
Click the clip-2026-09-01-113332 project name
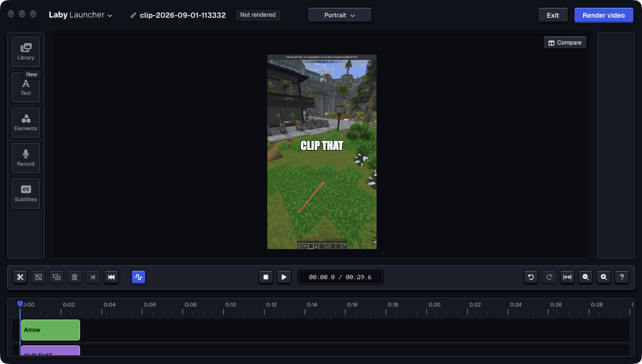coord(183,15)
